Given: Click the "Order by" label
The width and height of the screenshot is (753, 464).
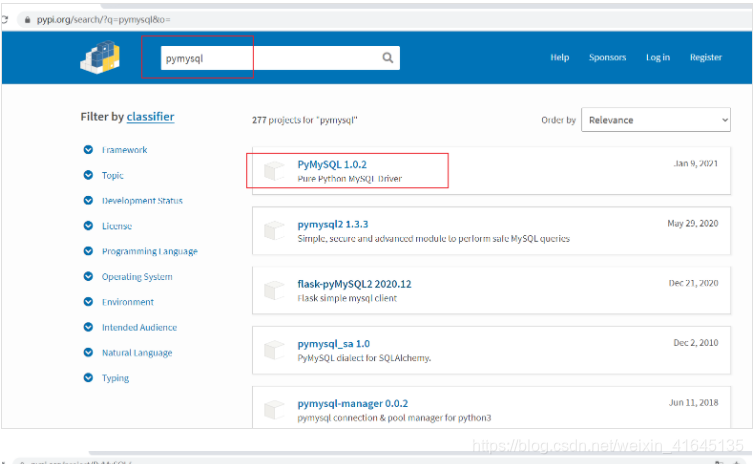Looking at the screenshot, I should 558,120.
